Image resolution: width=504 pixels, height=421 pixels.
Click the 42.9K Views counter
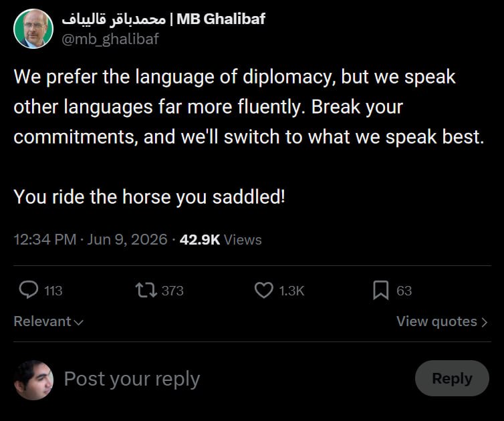click(x=221, y=240)
